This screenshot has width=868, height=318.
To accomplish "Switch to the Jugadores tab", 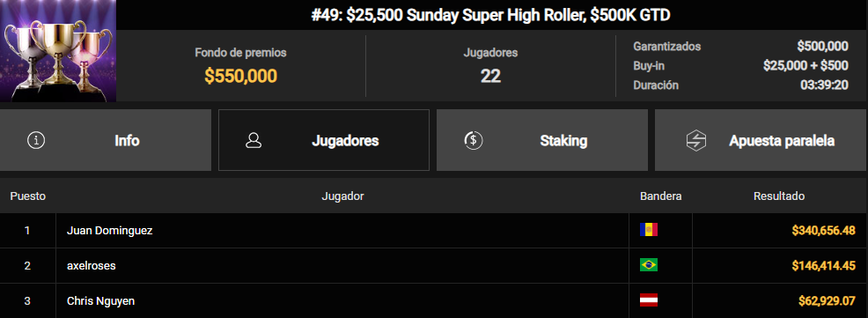I will point(324,140).
